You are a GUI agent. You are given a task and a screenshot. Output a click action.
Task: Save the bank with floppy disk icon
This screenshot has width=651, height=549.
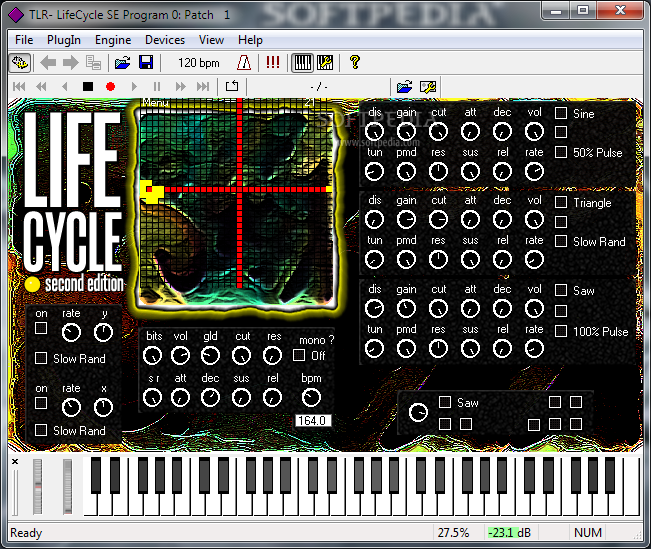tap(146, 63)
